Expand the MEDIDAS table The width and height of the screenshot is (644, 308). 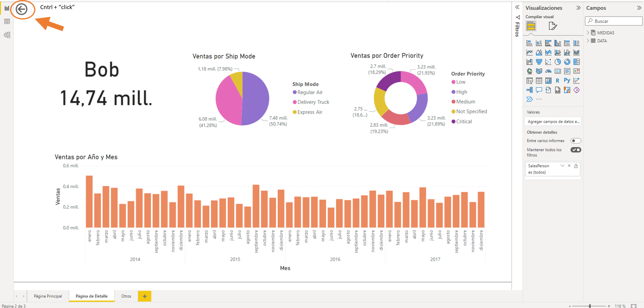588,32
